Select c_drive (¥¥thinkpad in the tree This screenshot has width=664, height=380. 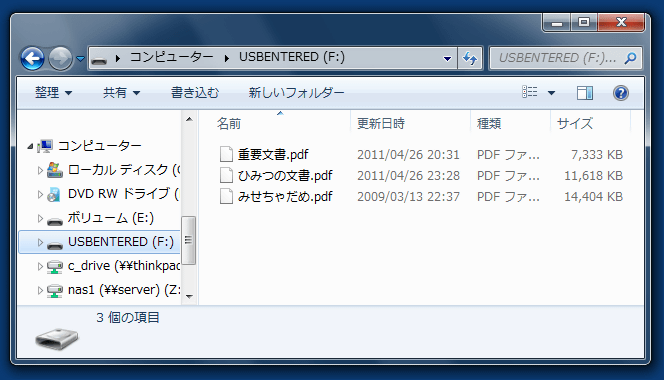tap(124, 266)
